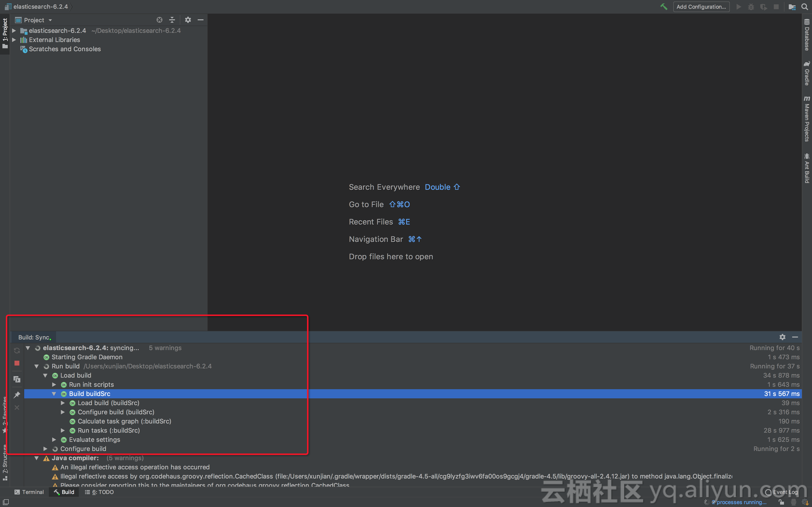Toggle view icon in Build sidebar

17,379
